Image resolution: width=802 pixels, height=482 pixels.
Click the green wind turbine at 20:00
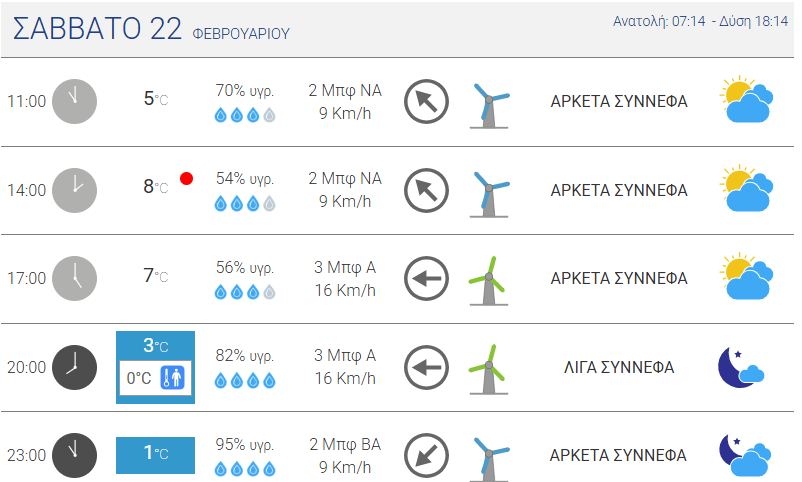pyautogui.click(x=488, y=369)
